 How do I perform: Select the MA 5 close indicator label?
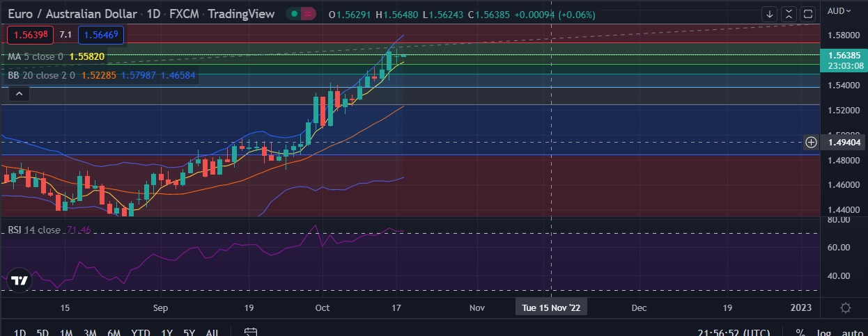[36, 56]
